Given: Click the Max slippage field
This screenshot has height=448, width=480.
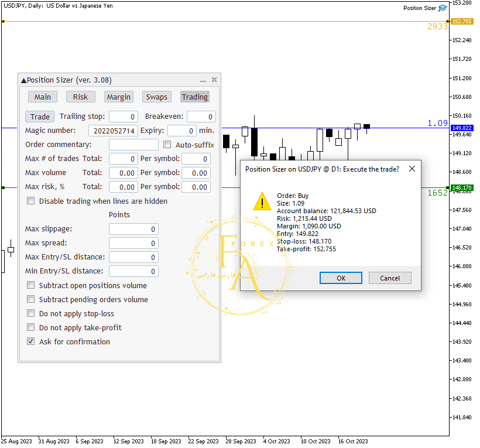Looking at the screenshot, I should 133,230.
